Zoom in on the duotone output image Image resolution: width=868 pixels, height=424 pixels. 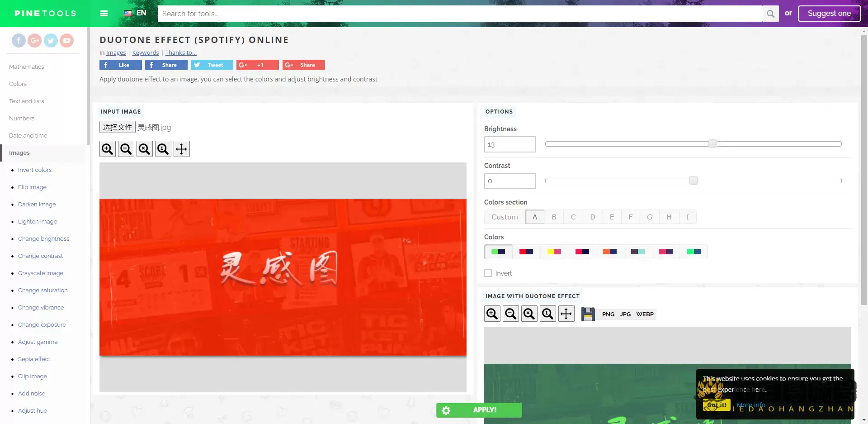492,314
